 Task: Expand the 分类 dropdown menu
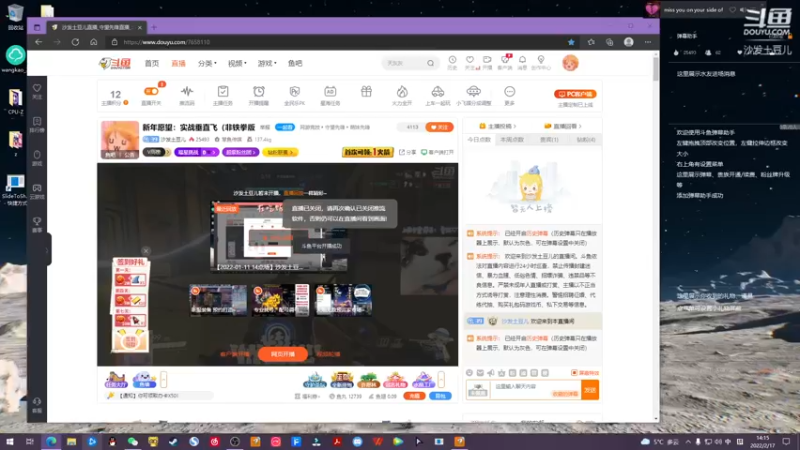point(207,63)
